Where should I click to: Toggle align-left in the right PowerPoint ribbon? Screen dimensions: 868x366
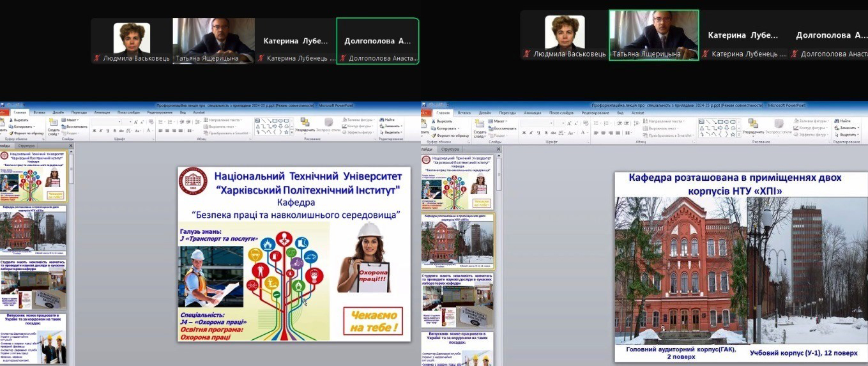click(595, 132)
